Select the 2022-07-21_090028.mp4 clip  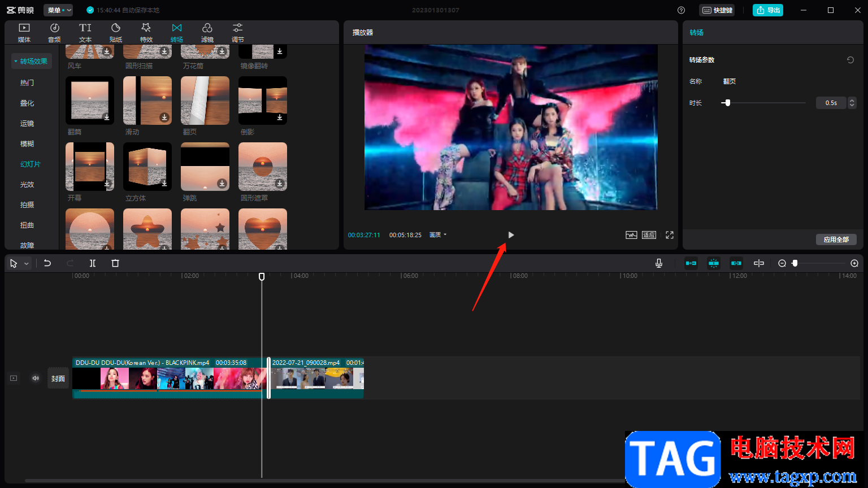pyautogui.click(x=317, y=378)
